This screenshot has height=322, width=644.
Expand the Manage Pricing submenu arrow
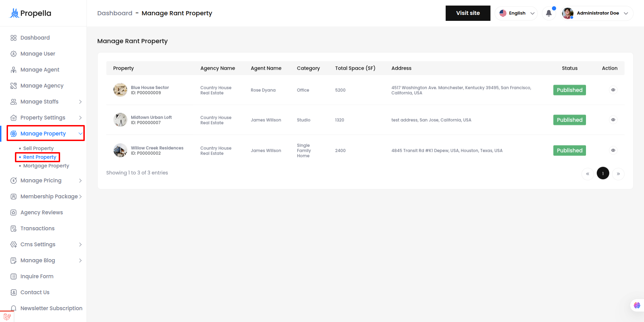tap(80, 181)
